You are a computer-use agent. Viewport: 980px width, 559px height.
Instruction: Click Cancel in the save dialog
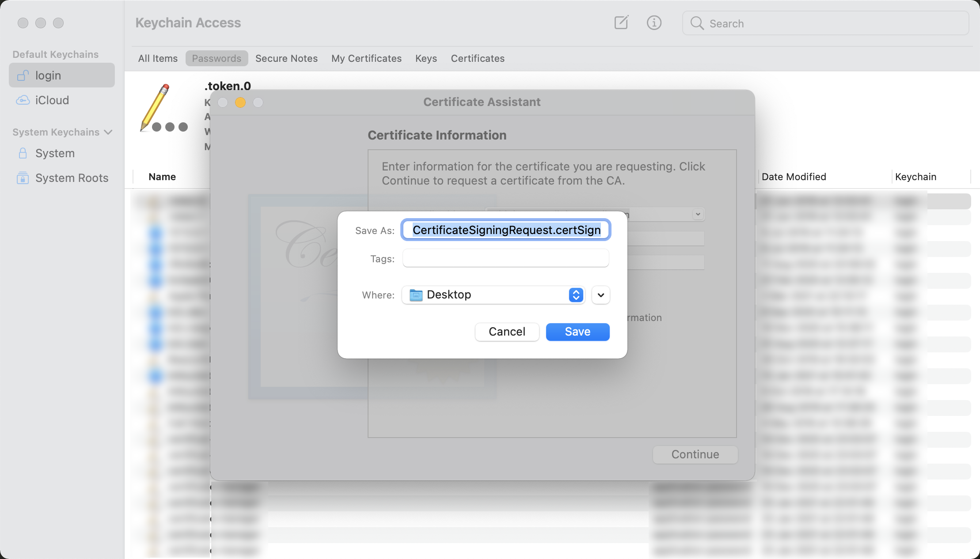[507, 332]
